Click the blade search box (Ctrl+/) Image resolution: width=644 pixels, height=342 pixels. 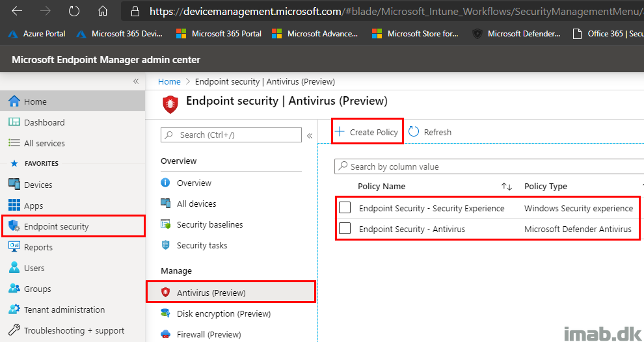pos(231,135)
